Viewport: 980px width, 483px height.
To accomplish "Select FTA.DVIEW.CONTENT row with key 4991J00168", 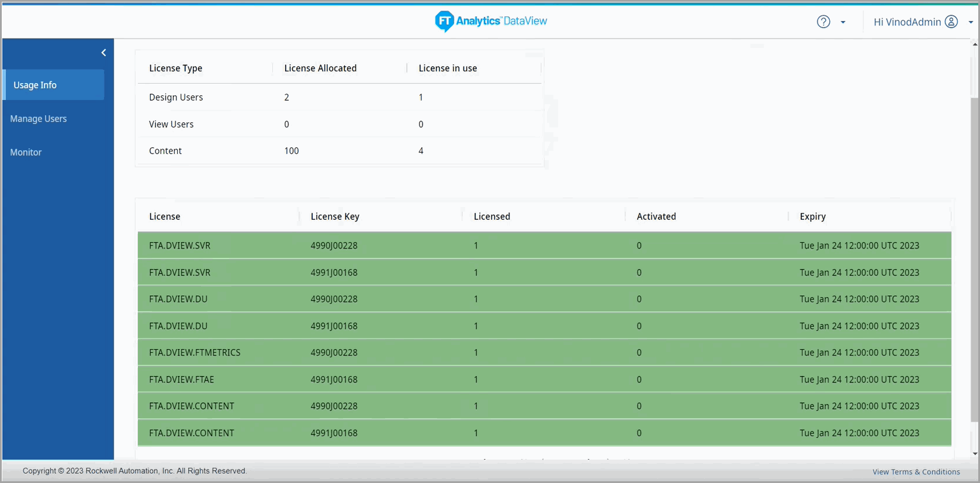I will pos(545,433).
